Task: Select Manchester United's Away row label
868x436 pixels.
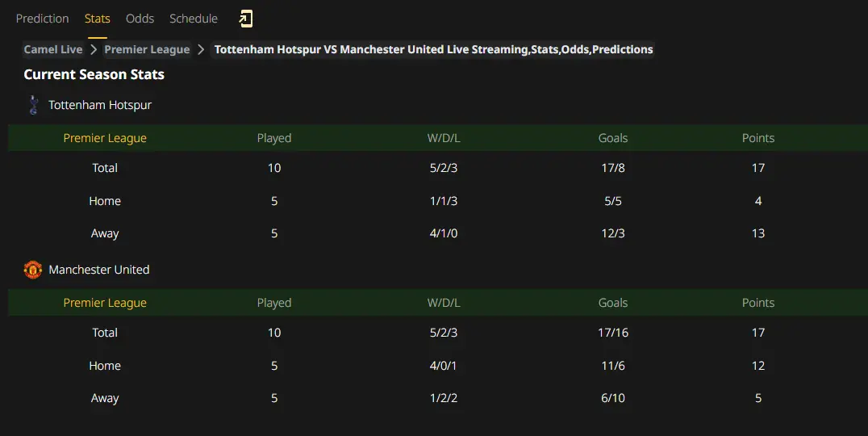Action: pos(105,398)
